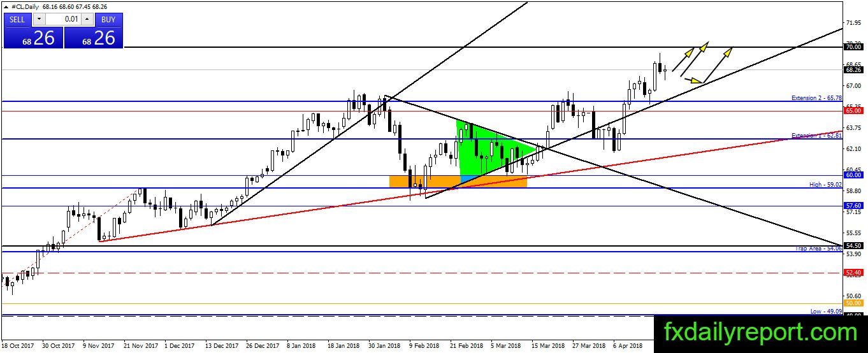Click the 50.60 price axis value
This screenshot has height=353, width=868.
[853, 296]
